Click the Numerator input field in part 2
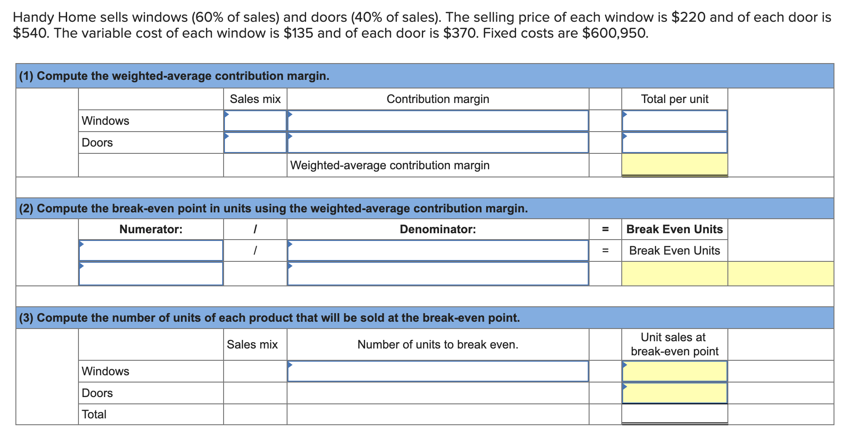Screen dimensions: 868x432 tap(151, 250)
